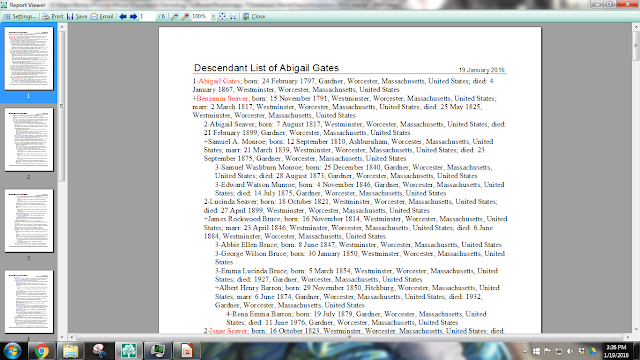Select page 2 thumbnail

pyautogui.click(x=29, y=140)
